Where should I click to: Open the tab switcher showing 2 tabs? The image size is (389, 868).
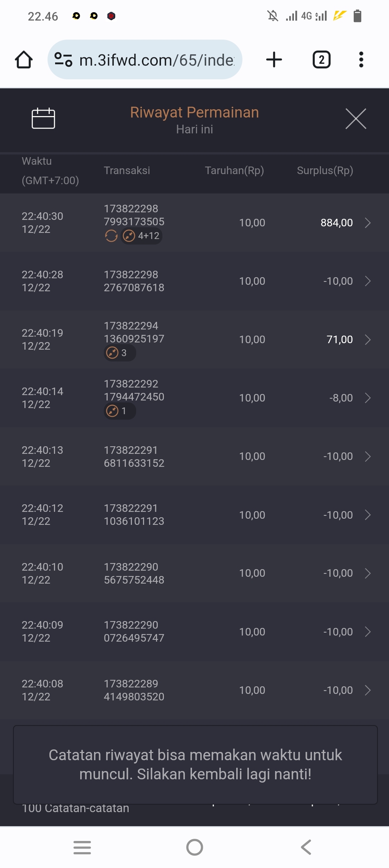point(321,59)
